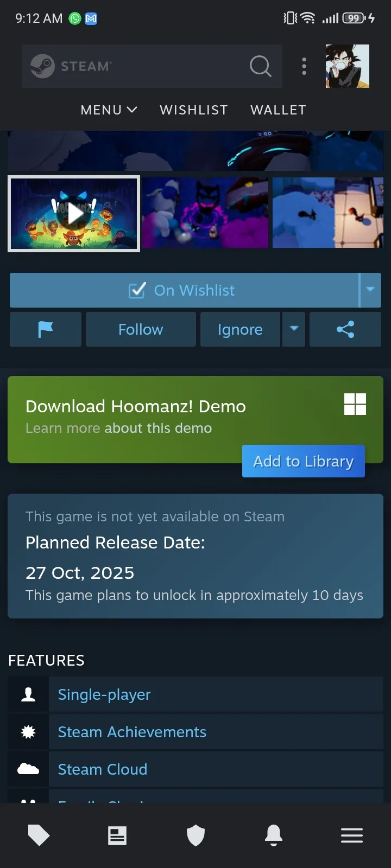Open the three-dot options menu
The height and width of the screenshot is (868, 391).
click(x=304, y=66)
